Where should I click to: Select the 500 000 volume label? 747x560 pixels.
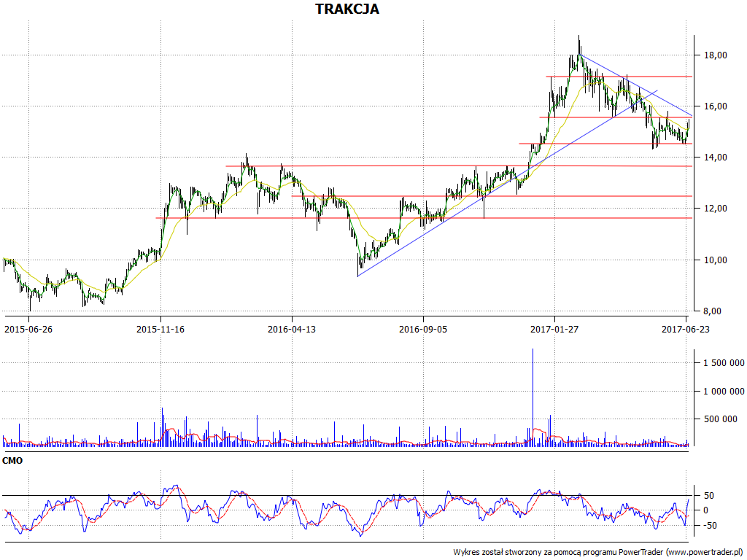click(720, 419)
